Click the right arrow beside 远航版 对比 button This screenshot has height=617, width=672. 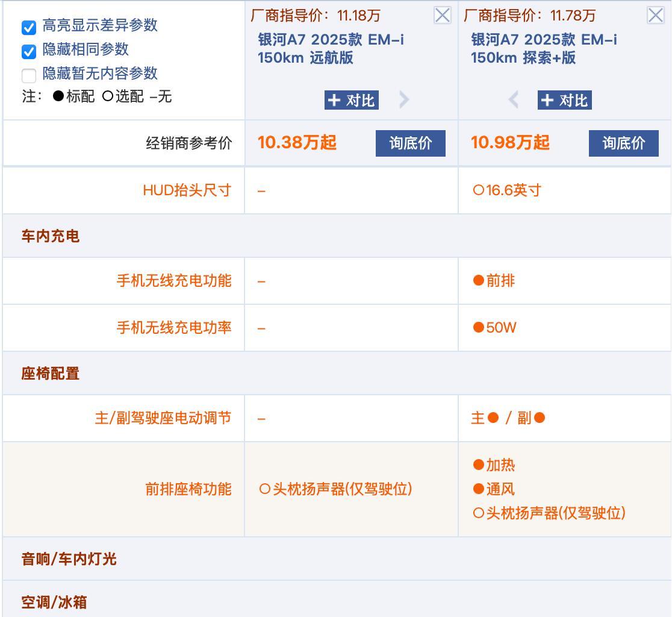[403, 100]
